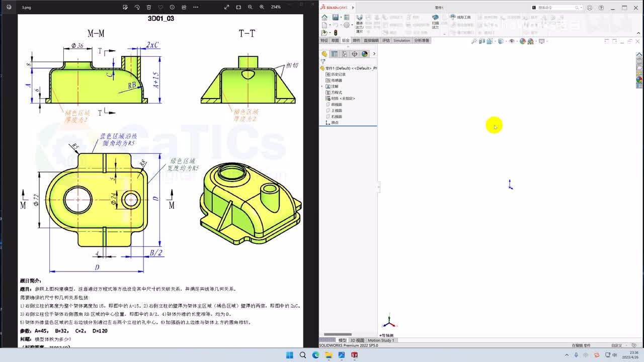Select 原点 in the feature tree

pos(332,123)
